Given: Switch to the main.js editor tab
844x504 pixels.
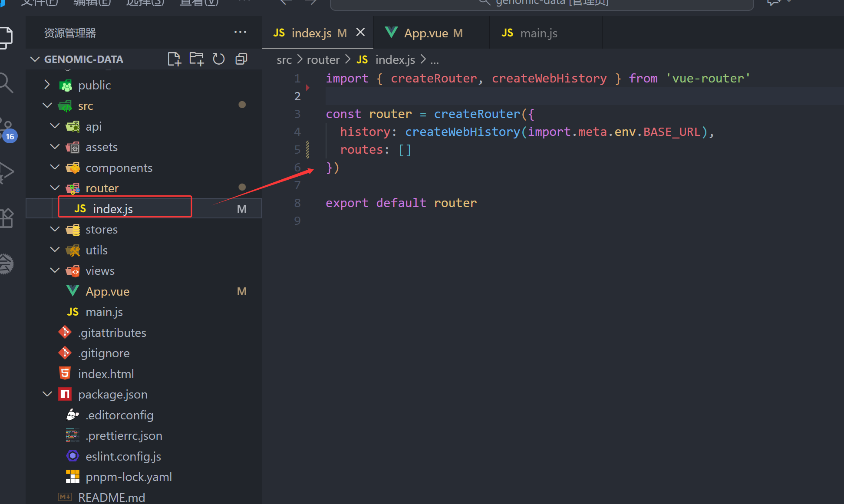Looking at the screenshot, I should (x=538, y=33).
